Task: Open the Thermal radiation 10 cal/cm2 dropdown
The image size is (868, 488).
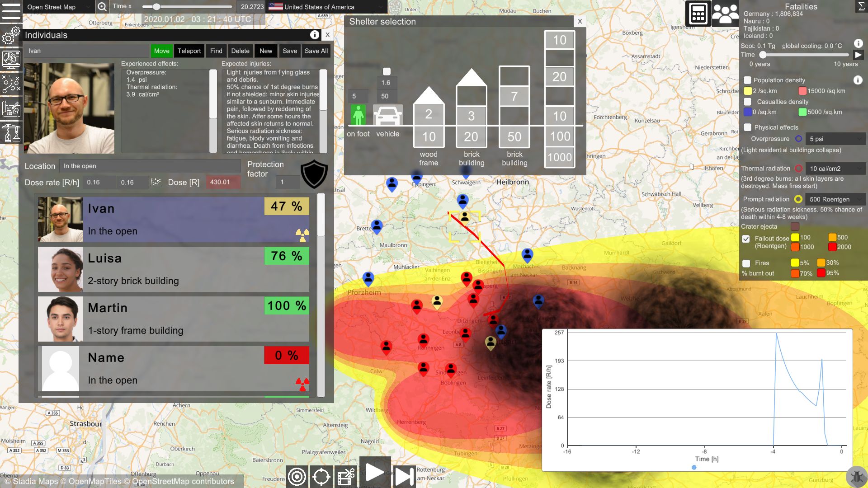Action: pyautogui.click(x=835, y=169)
